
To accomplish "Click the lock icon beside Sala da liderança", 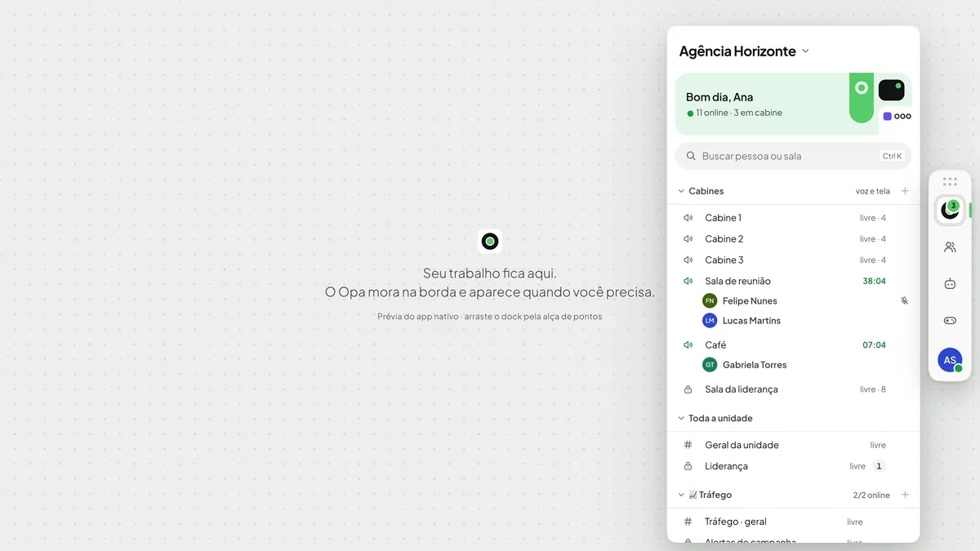I will (x=688, y=389).
